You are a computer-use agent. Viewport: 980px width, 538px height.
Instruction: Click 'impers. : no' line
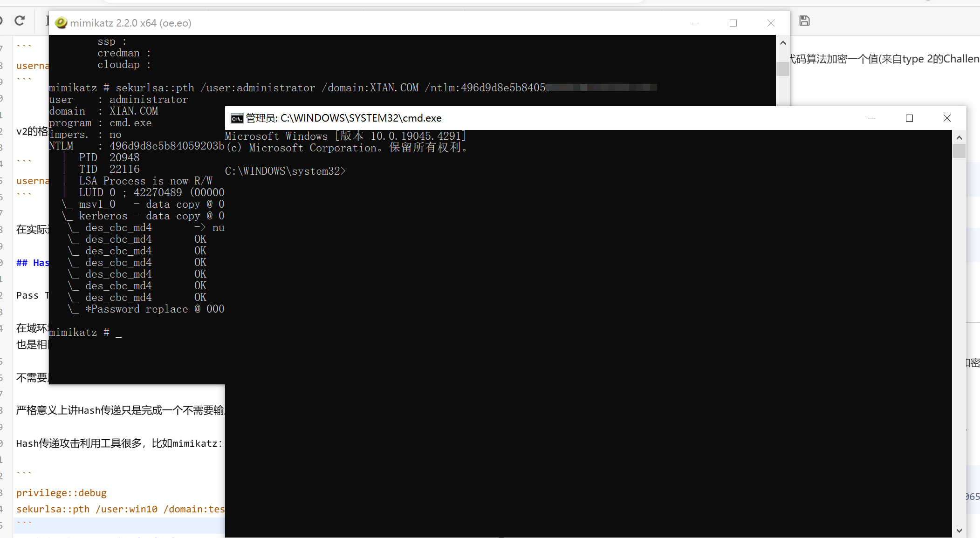[85, 134]
